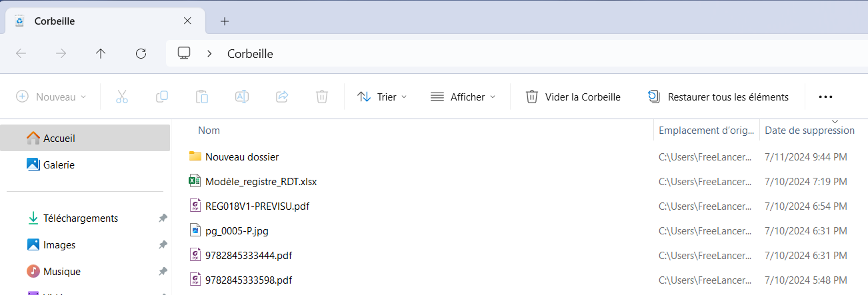Click Vider la Corbeille button
868x295 pixels.
click(573, 97)
